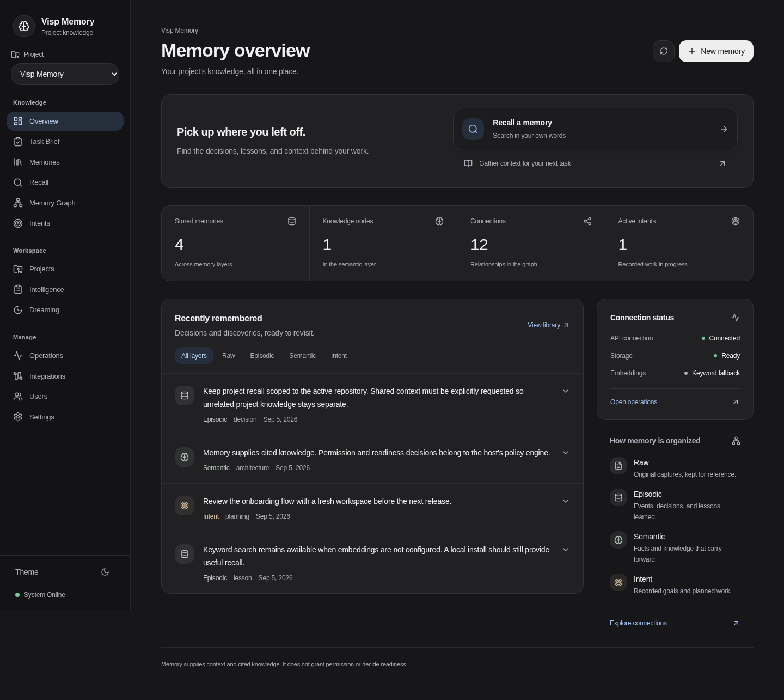Image resolution: width=784 pixels, height=700 pixels.
Task: Open Task Brief in the sidebar
Action: coord(65,142)
